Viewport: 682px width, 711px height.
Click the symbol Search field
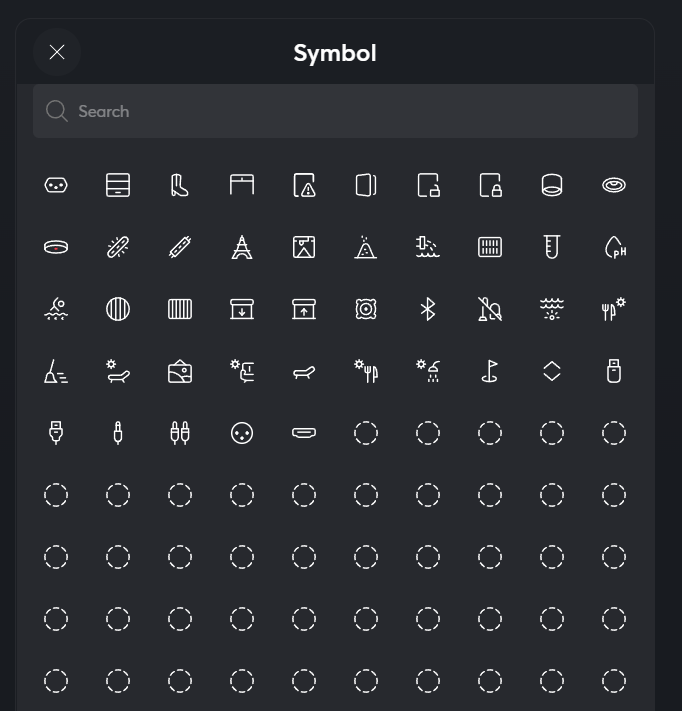335,111
